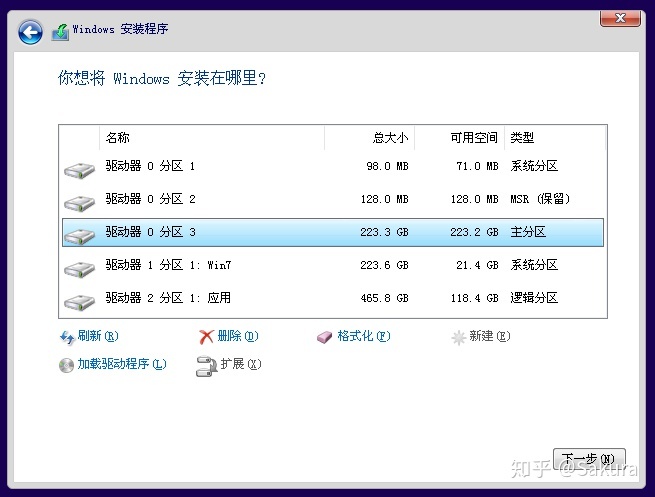Click the grayed new partition star icon

458,337
